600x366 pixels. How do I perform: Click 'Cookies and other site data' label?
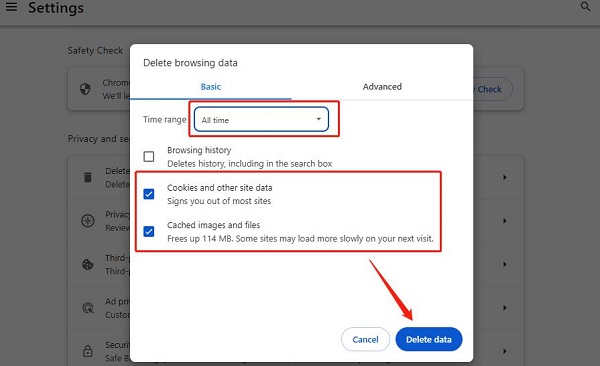[x=220, y=188]
